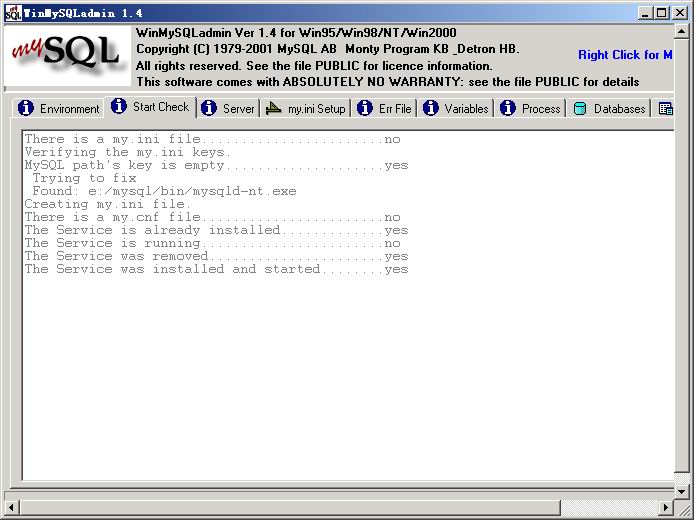Switch to the Process tab
This screenshot has height=520, width=694.
pos(530,108)
